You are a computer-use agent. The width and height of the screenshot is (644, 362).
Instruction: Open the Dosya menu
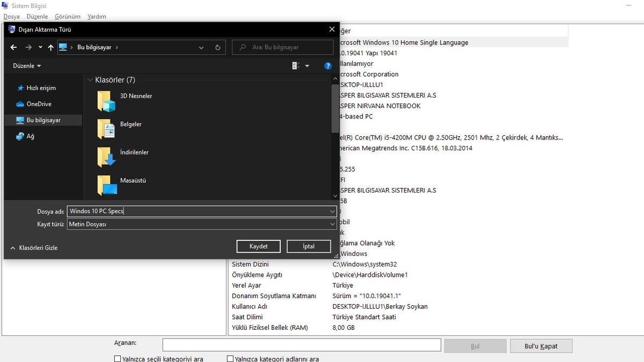[11, 17]
